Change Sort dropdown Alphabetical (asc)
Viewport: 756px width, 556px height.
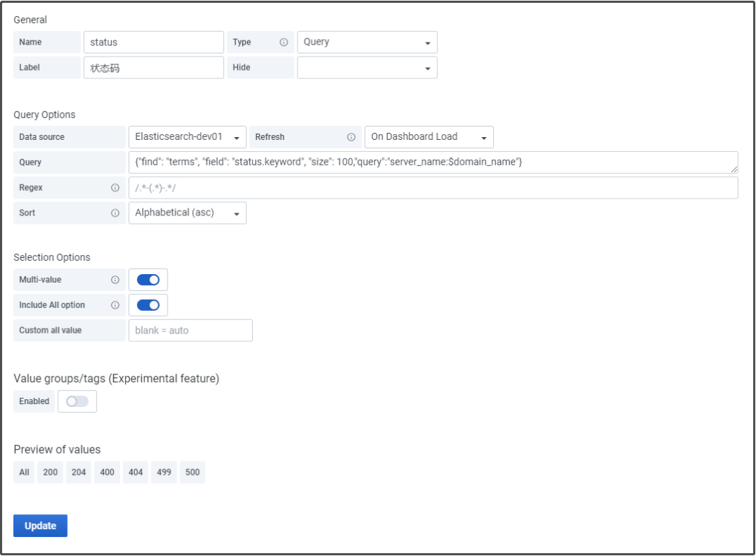tap(187, 213)
